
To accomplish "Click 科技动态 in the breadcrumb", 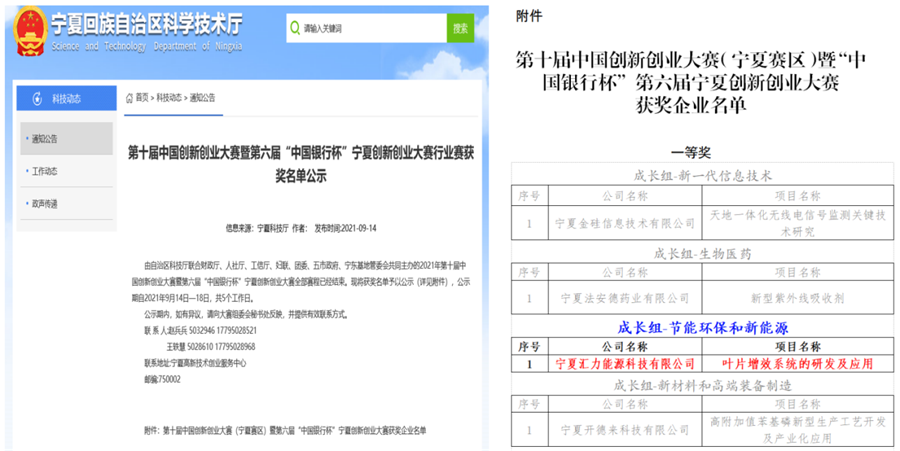I will [x=169, y=98].
